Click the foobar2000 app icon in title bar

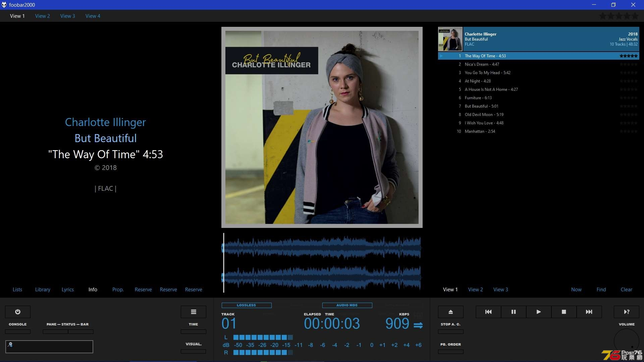(x=4, y=5)
